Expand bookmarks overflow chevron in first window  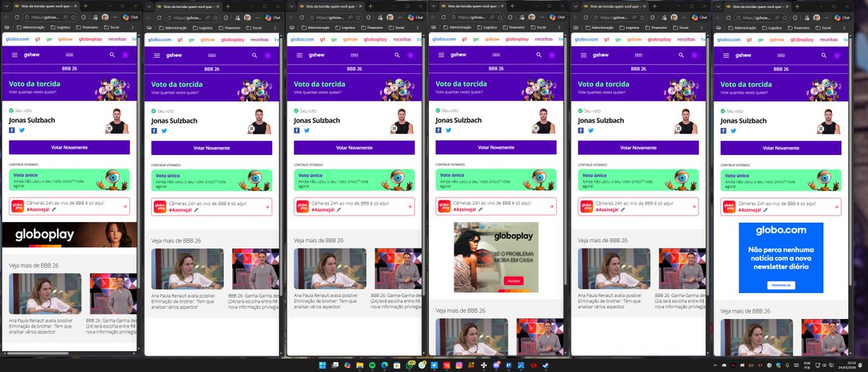coord(132,28)
